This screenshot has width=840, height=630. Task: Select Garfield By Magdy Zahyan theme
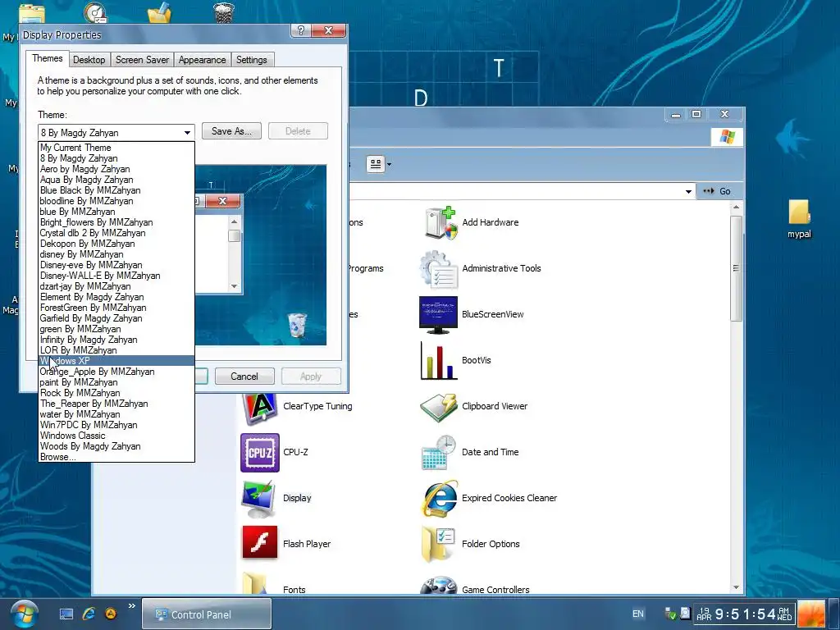tap(116, 318)
